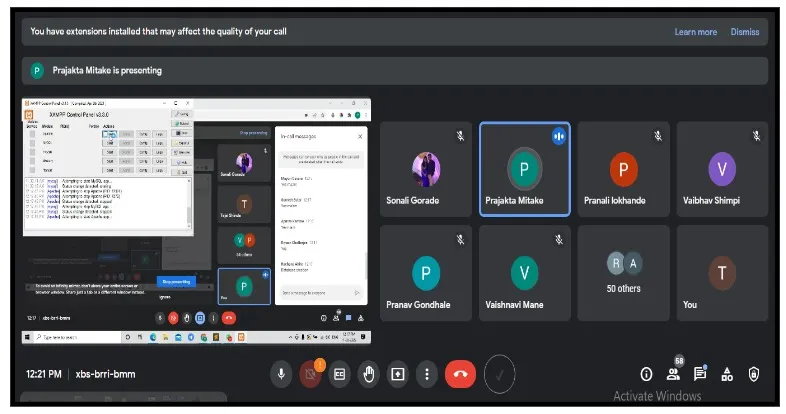786x414 pixels.
Task: Open meeting details info icon
Action: [x=646, y=374]
